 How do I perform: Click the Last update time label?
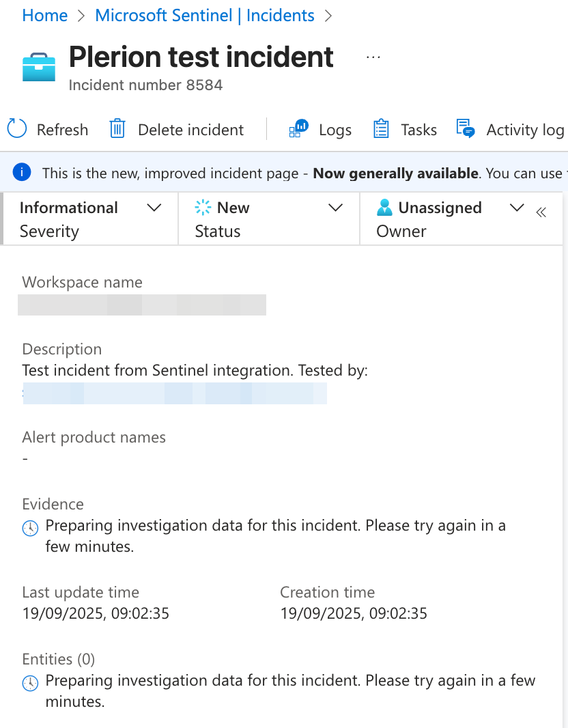[81, 592]
